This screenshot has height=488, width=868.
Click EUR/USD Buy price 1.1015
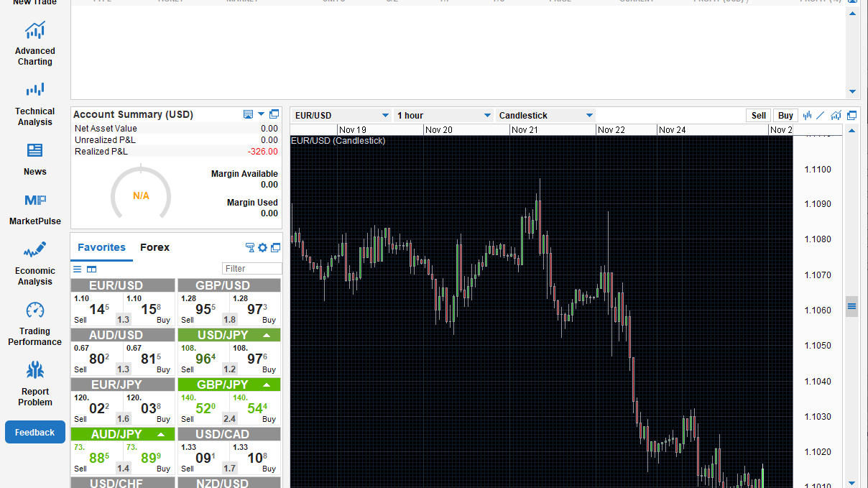(149, 309)
